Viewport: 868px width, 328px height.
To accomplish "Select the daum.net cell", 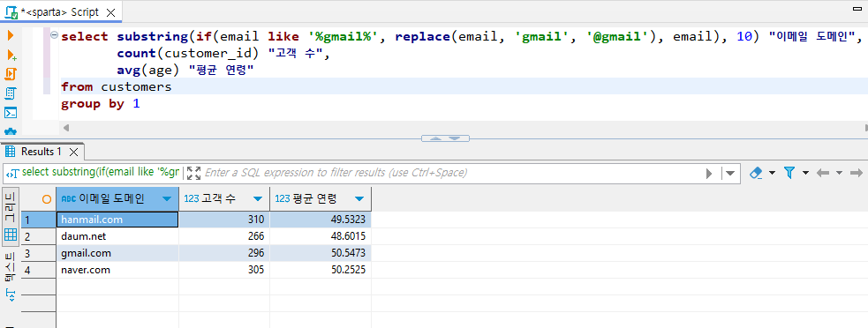I will 117,236.
